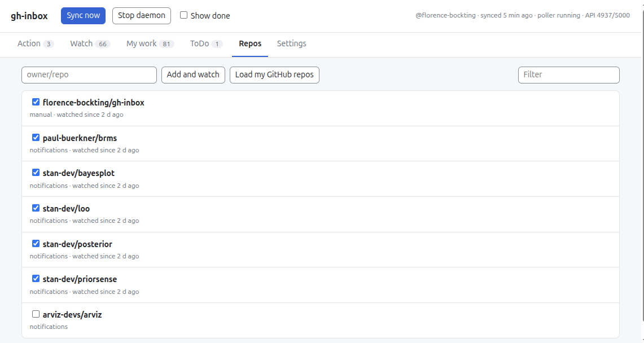This screenshot has height=343, width=644.
Task: Open the Action tab
Action: coord(36,43)
